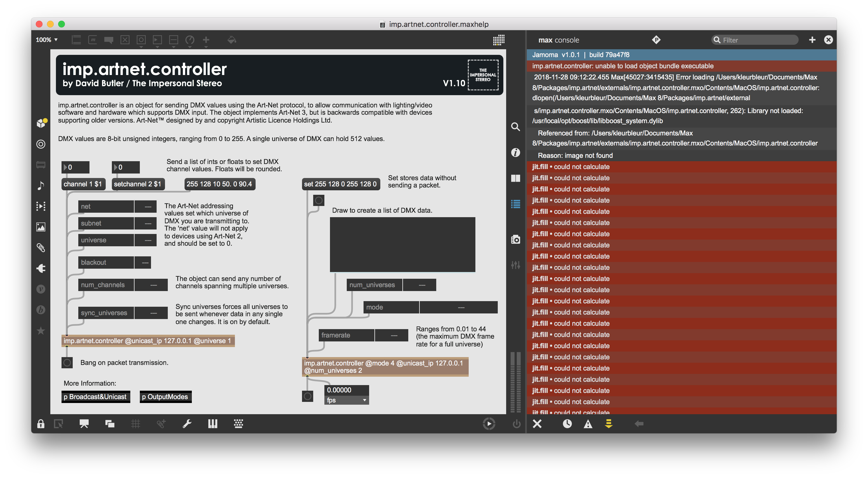This screenshot has width=868, height=478.
Task: Open the calendar grid view icon
Action: coord(499,40)
